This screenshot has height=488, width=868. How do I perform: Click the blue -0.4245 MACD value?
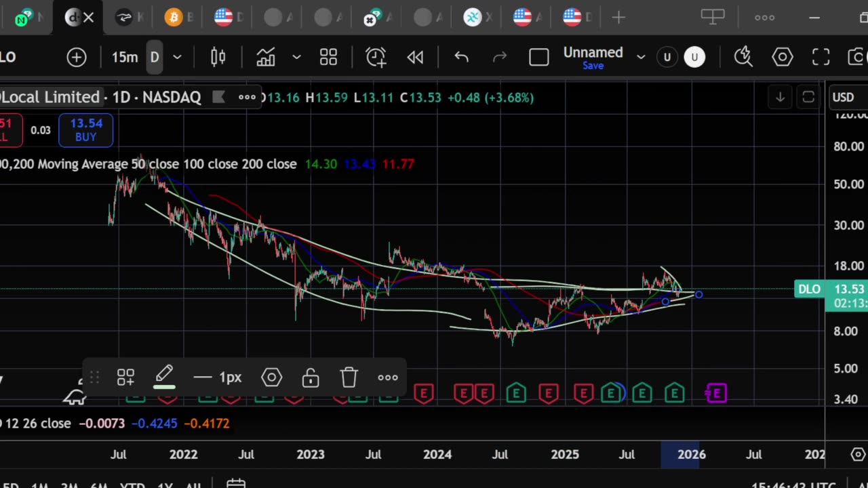coord(154,424)
